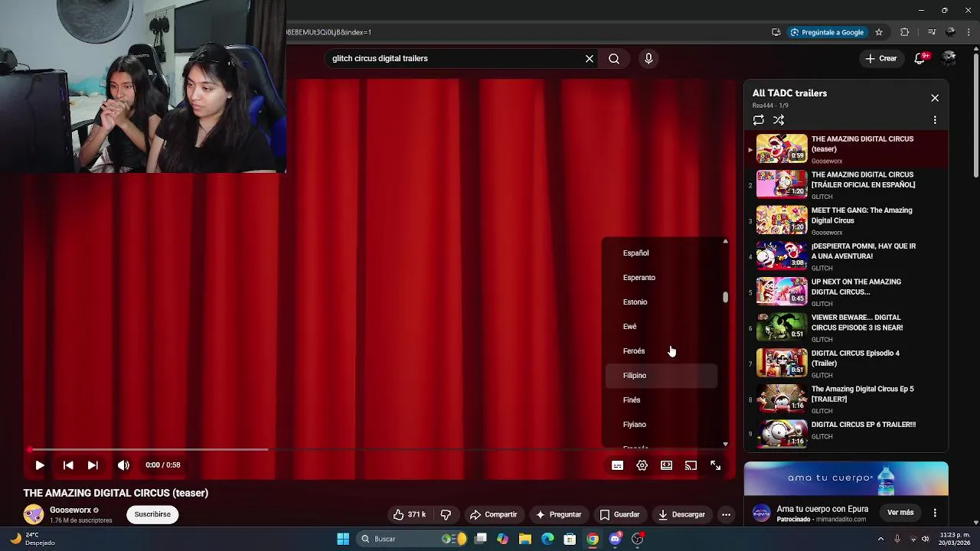Viewport: 980px width, 551px height.
Task: Click the language list scroll-up arrow
Action: click(725, 241)
